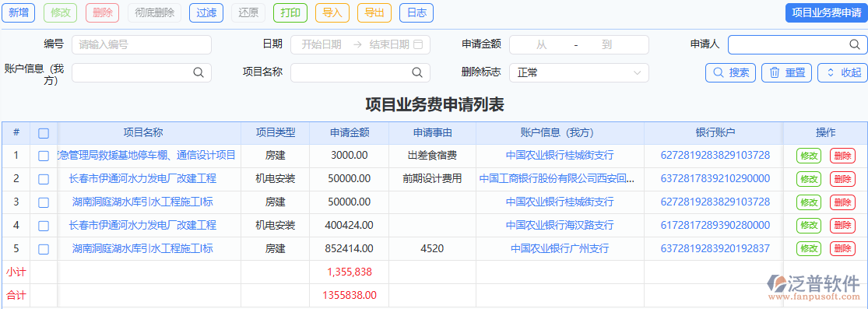Click 删除 in row 1 operations
The image size is (868, 309).
click(842, 156)
